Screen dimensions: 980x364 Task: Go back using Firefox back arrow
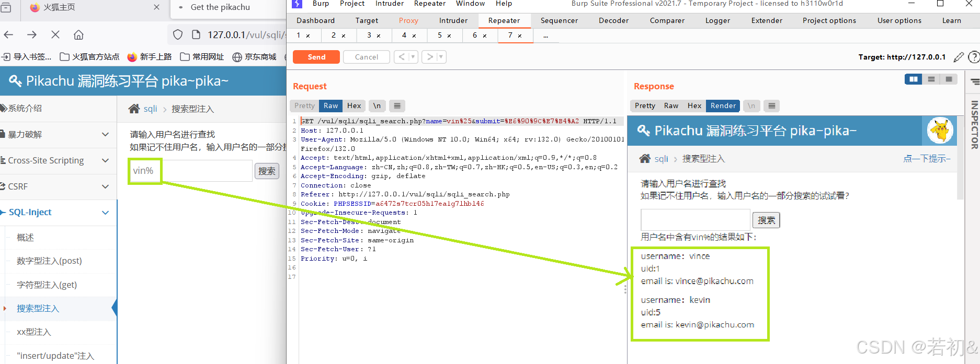pos(8,35)
